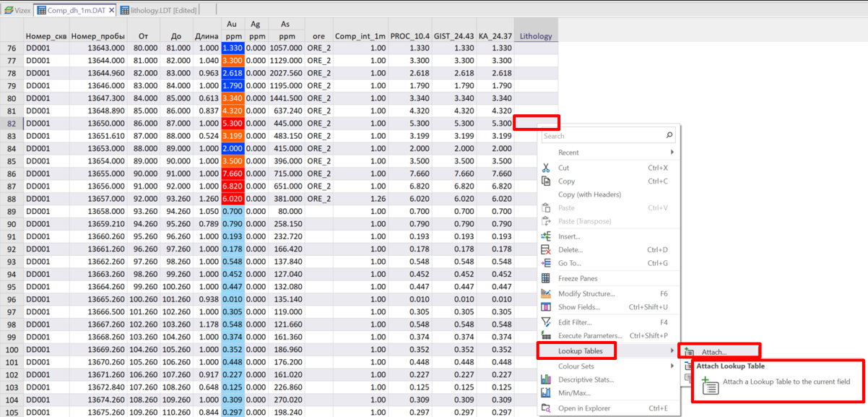The image size is (868, 417).
Task: Select Modify Structure… menu entry
Action: [x=586, y=294]
